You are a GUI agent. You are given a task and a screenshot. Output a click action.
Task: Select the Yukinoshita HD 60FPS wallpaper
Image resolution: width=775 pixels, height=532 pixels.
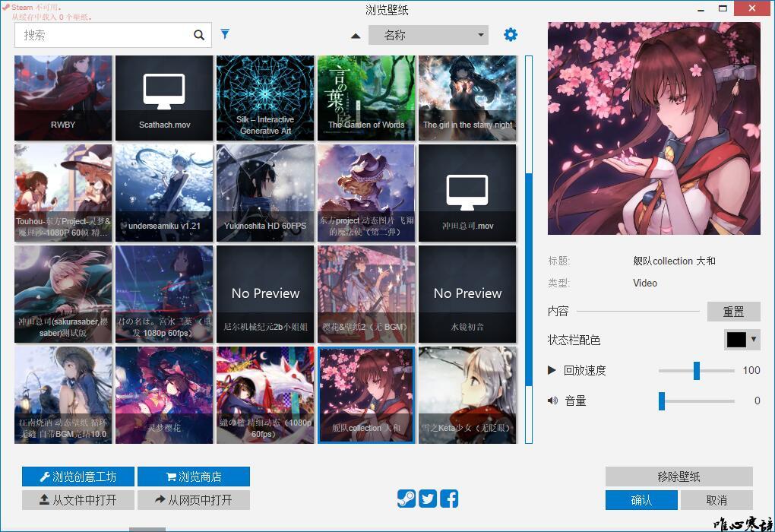tap(265, 193)
